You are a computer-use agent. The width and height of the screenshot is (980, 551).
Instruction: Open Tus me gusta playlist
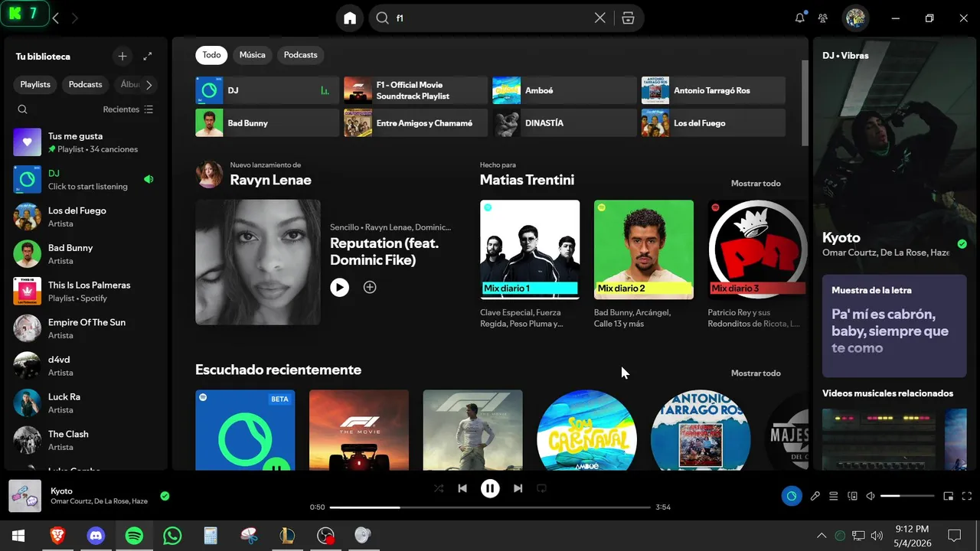coord(86,142)
